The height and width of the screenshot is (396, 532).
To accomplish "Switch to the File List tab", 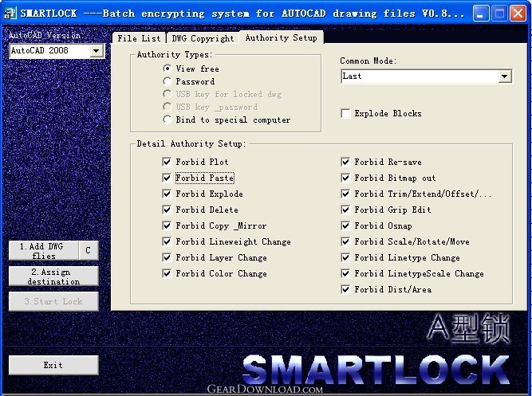I will point(139,38).
